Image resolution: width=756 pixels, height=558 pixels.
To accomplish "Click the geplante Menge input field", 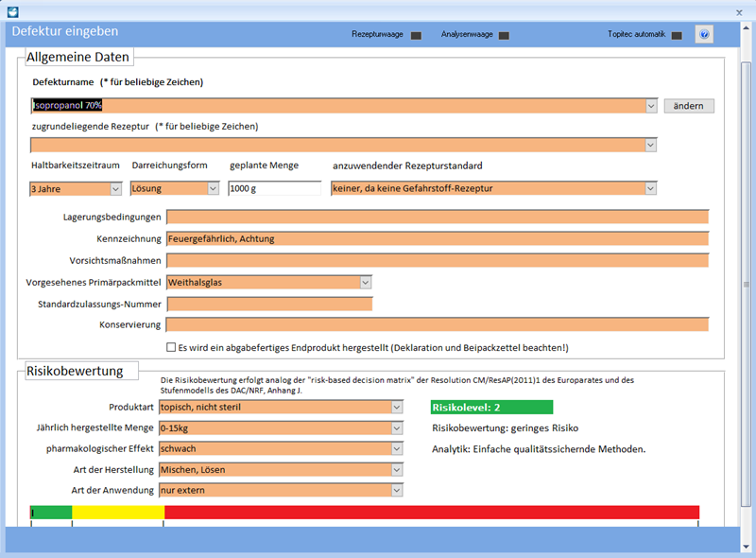I will 274,188.
